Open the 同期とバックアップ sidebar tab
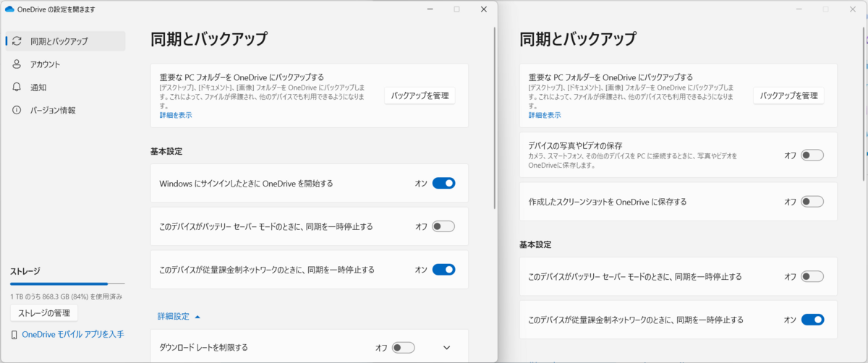Image resolution: width=868 pixels, height=363 pixels. (66, 41)
